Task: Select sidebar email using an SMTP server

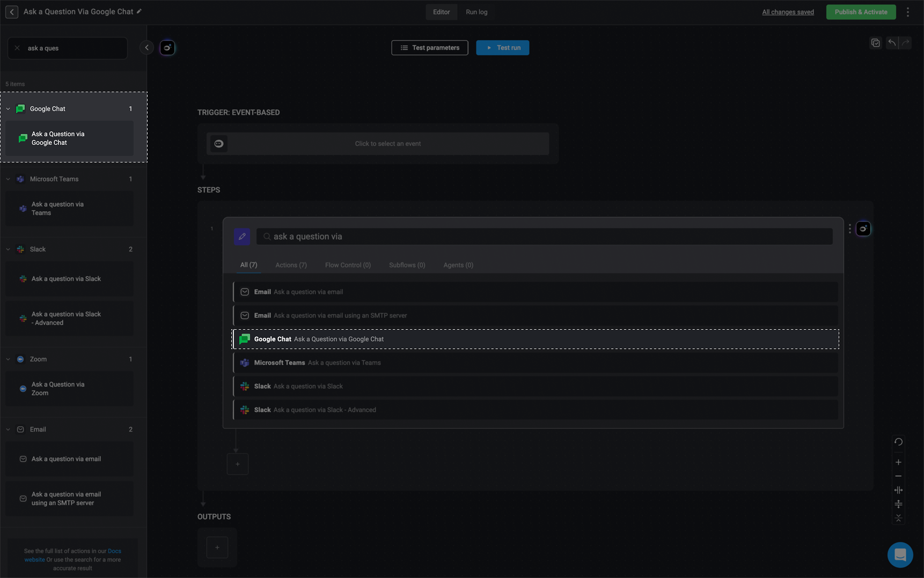Action: click(70, 499)
